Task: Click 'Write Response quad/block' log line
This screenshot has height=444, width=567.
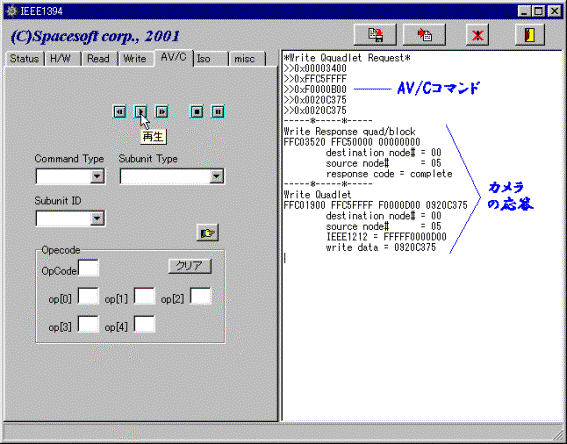Action: [x=350, y=131]
